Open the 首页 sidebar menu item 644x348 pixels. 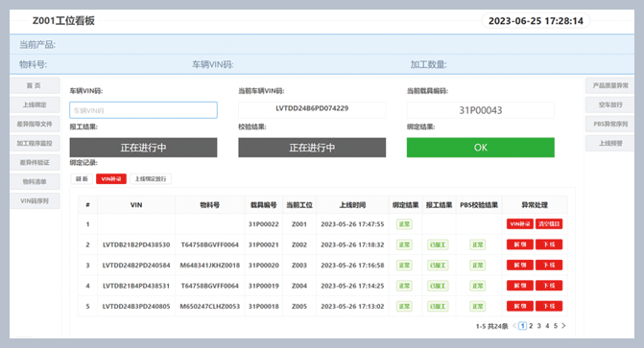(35, 85)
